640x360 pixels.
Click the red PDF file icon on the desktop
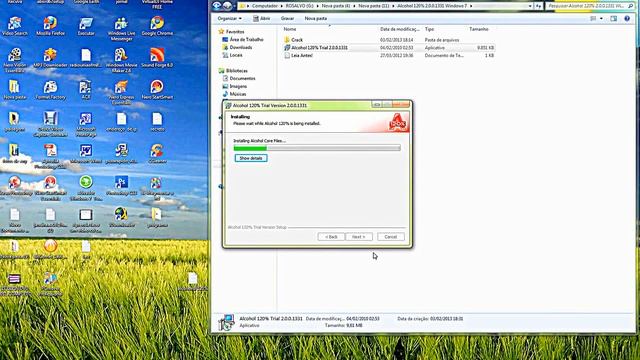point(50,150)
